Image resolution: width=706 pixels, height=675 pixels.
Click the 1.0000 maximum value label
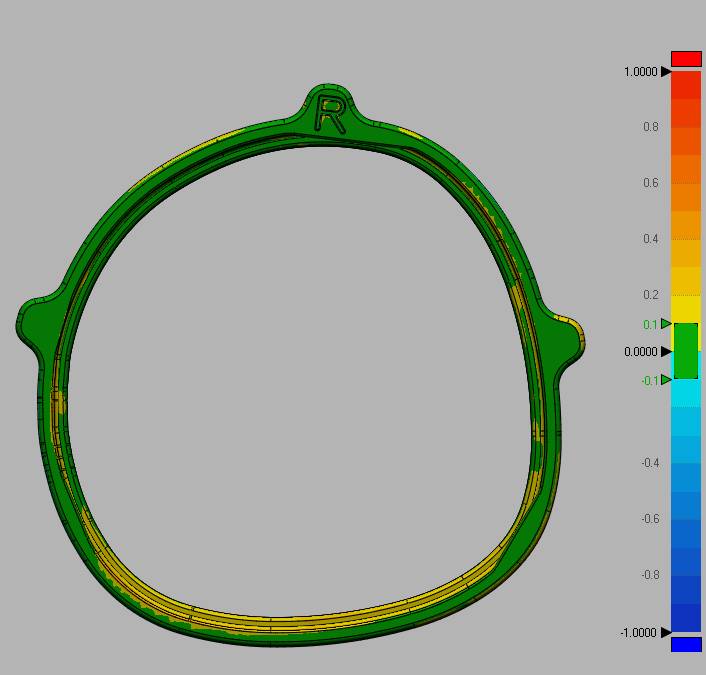641,72
